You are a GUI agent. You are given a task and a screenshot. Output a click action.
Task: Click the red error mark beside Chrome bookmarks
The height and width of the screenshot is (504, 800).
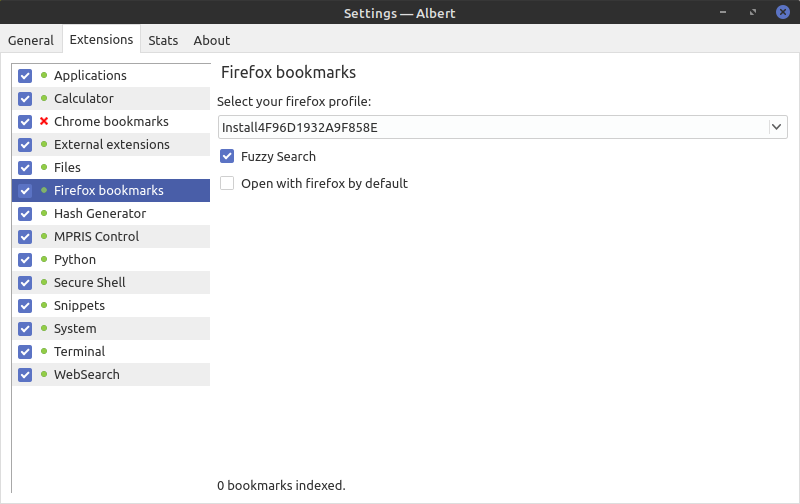(44, 121)
